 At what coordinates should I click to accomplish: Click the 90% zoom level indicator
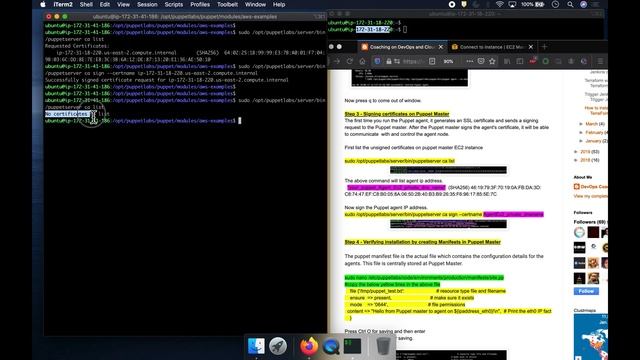pyautogui.click(x=448, y=61)
